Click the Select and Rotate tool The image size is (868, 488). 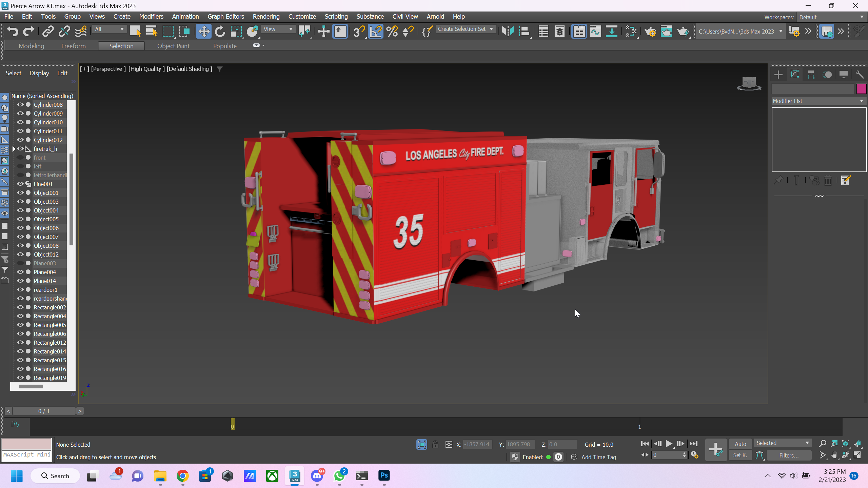[220, 32]
